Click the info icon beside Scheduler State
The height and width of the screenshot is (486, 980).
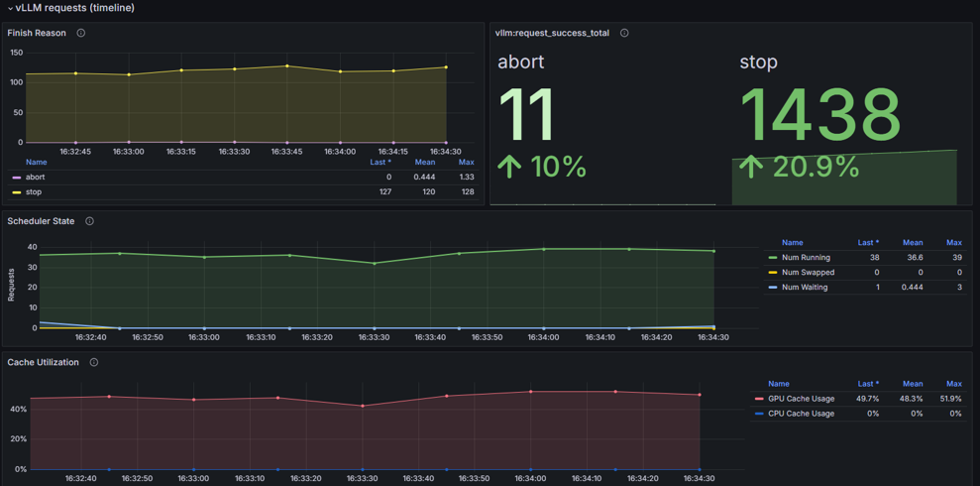pos(89,221)
